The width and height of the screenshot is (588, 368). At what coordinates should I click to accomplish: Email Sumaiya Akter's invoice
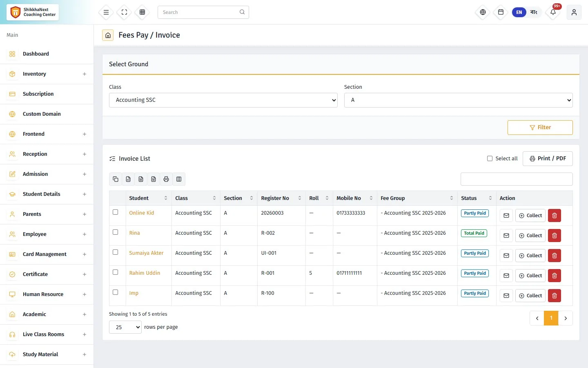click(506, 256)
